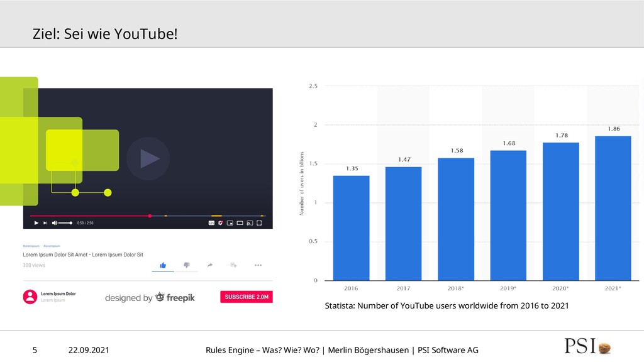
Task: Click the first hashtag link above video title
Action: pyautogui.click(x=31, y=246)
